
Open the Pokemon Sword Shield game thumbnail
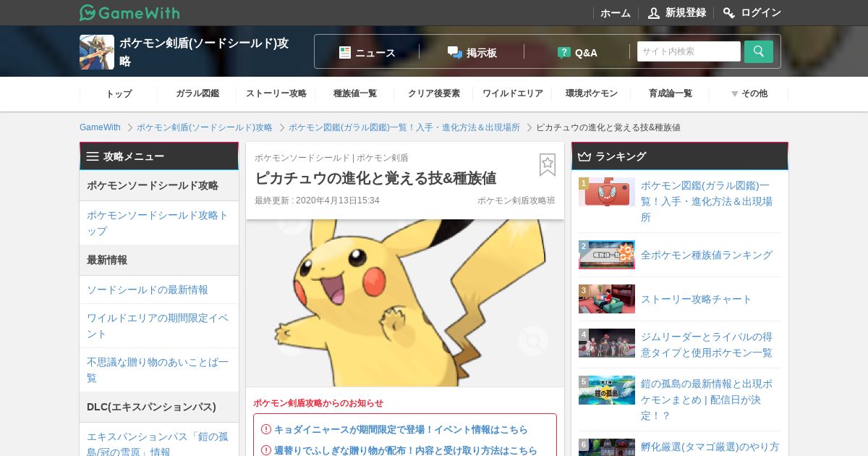[x=97, y=52]
